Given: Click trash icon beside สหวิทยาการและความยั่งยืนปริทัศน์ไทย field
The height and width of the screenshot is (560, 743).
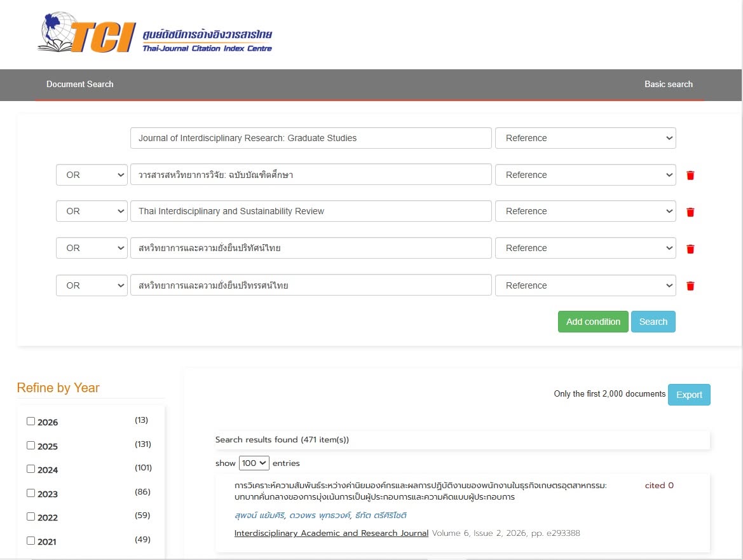Looking at the screenshot, I should pyautogui.click(x=690, y=249).
